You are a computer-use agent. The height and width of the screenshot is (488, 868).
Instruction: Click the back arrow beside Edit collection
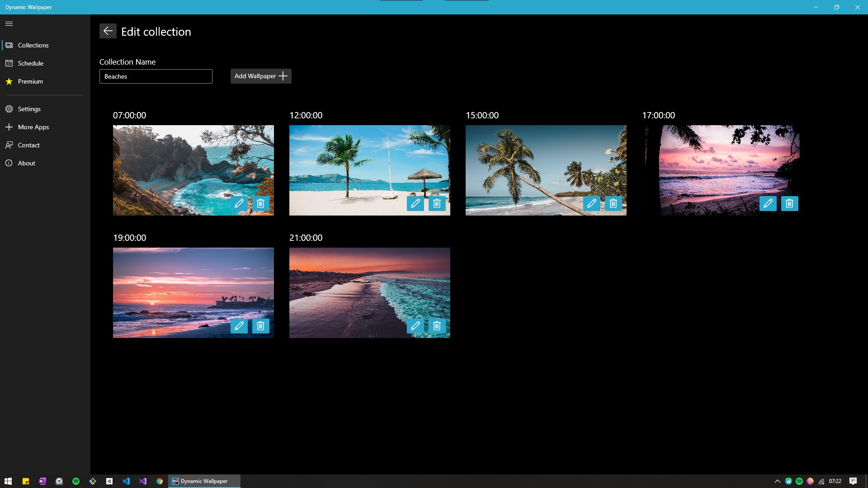108,31
